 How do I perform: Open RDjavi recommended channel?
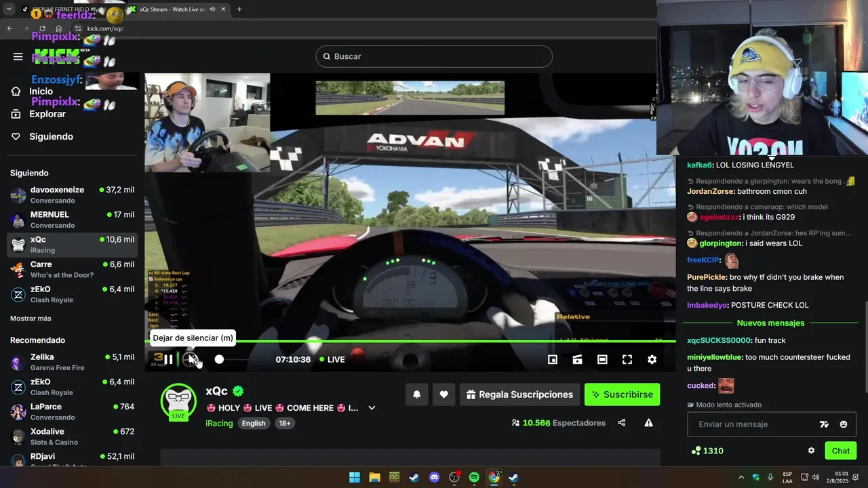coord(72,460)
